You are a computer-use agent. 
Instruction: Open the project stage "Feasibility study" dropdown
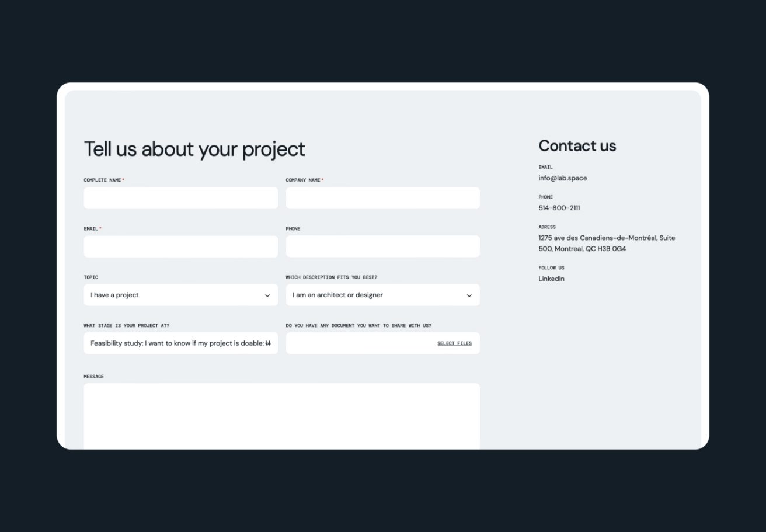(180, 343)
